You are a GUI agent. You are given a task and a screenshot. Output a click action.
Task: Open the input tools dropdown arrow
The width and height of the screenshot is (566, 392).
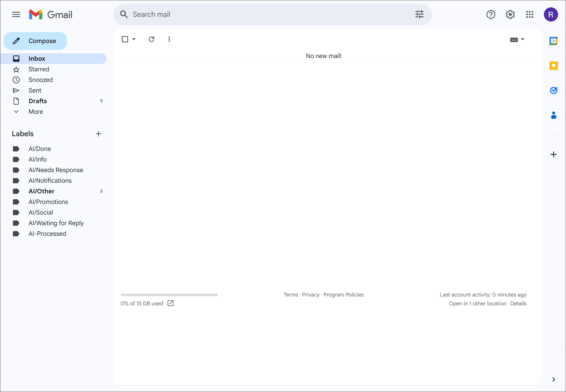(x=522, y=39)
